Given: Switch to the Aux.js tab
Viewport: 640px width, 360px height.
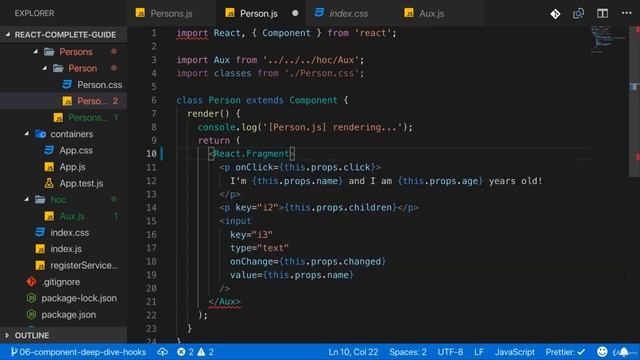Looking at the screenshot, I should (440, 13).
